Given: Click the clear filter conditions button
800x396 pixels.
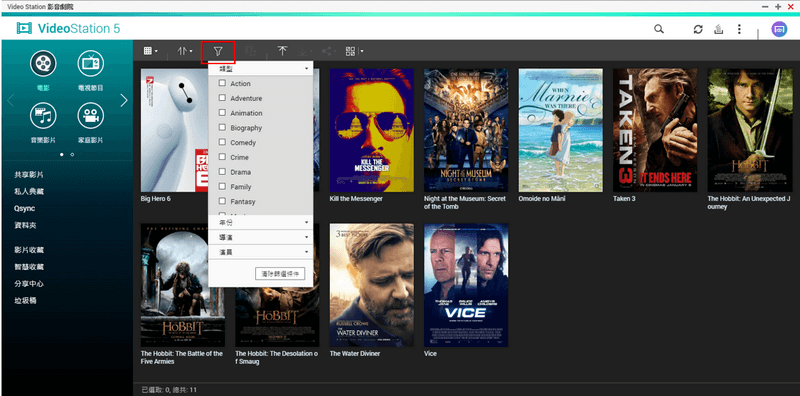Looking at the screenshot, I should tap(280, 274).
